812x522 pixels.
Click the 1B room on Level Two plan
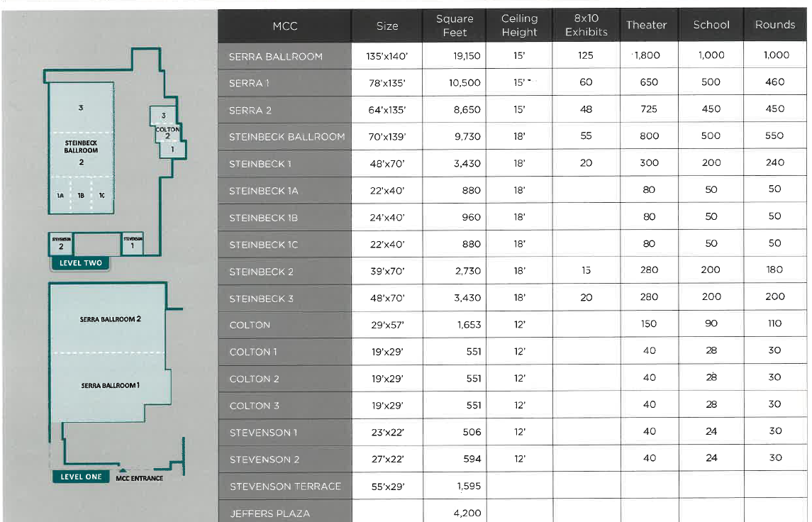(81, 195)
